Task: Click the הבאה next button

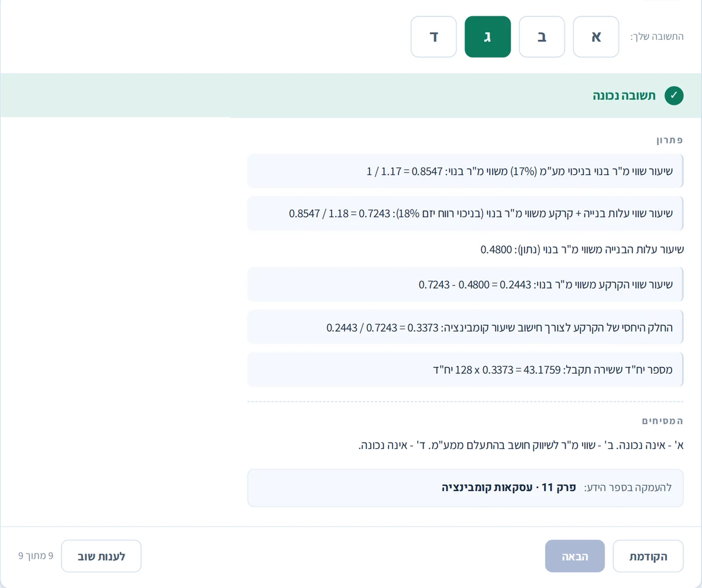Action: pos(575,556)
